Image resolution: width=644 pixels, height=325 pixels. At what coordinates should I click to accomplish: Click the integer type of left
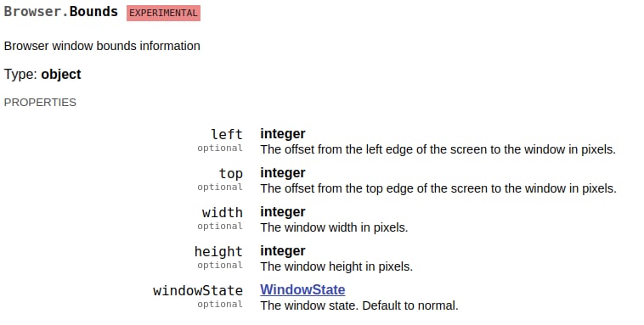pyautogui.click(x=283, y=134)
